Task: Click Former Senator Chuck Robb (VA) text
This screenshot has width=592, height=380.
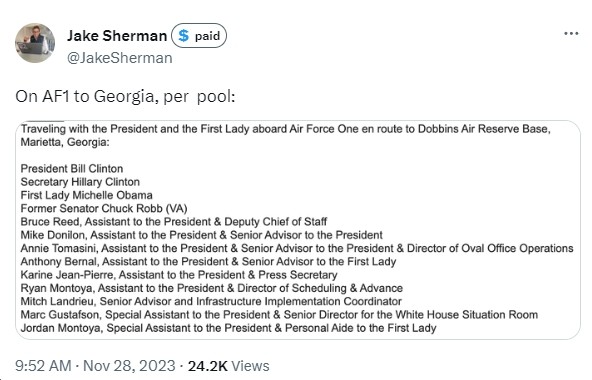Action: [104, 208]
